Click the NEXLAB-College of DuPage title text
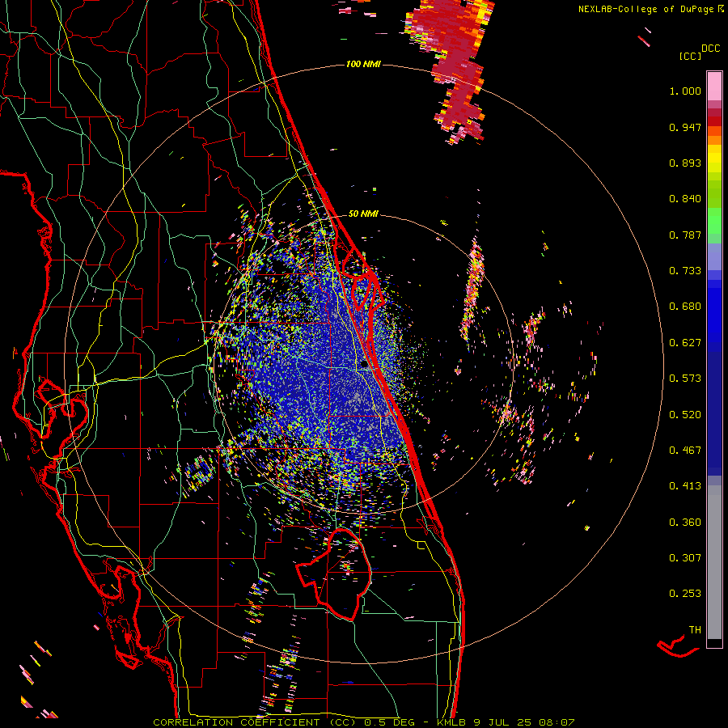The width and height of the screenshot is (728, 728). (x=651, y=9)
